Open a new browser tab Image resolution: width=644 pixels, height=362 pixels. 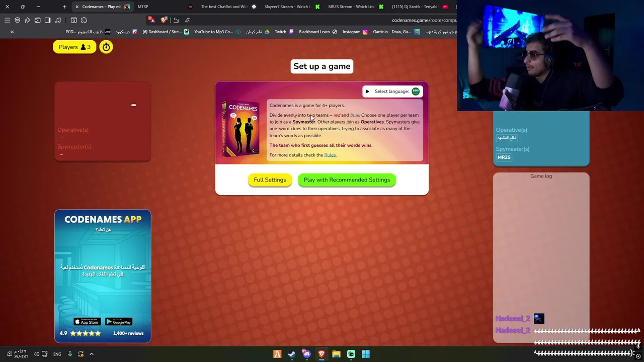point(64,7)
